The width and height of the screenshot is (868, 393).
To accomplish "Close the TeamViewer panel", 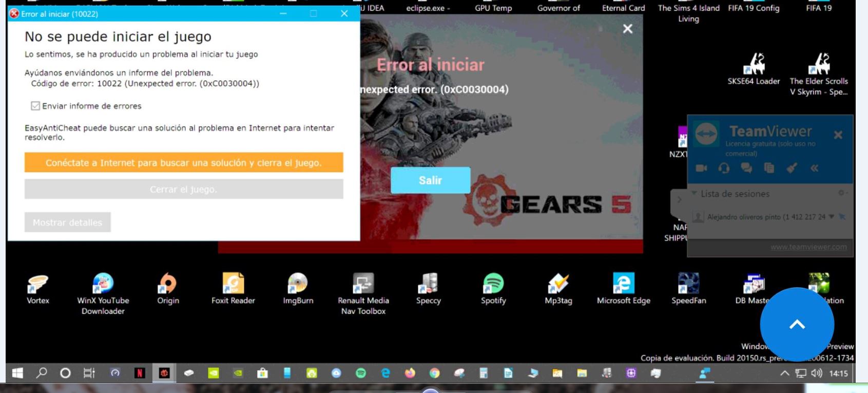I will pyautogui.click(x=838, y=135).
